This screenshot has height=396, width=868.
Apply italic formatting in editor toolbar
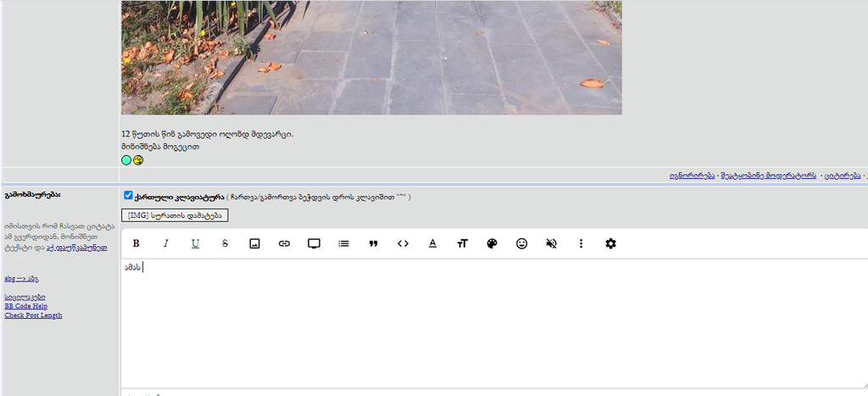(165, 243)
